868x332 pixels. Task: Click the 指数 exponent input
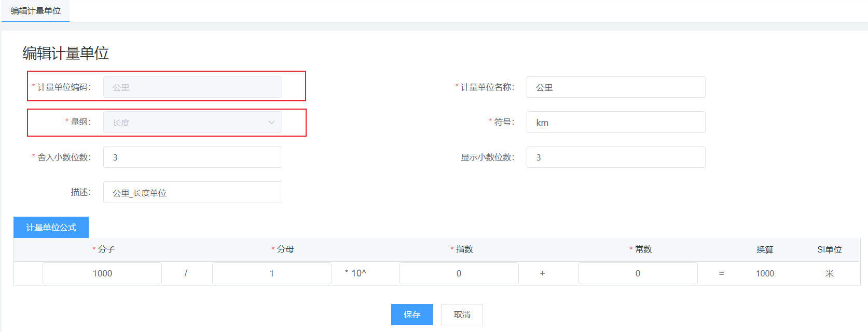459,273
